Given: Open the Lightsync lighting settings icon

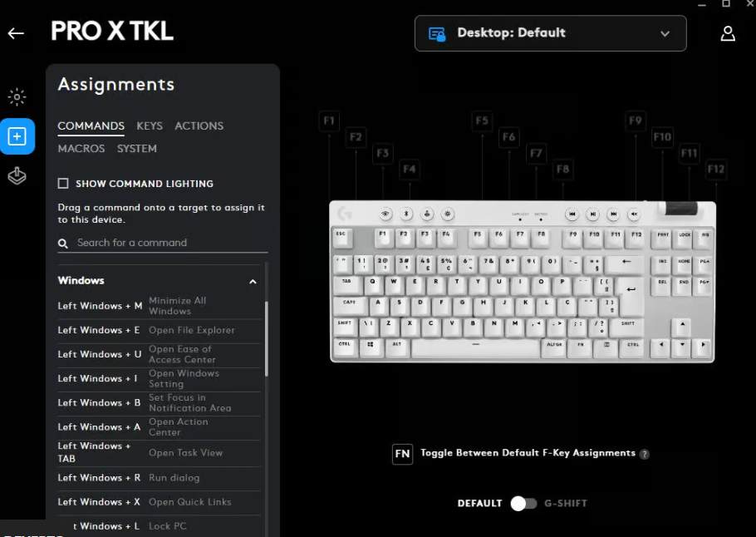Looking at the screenshot, I should [x=17, y=97].
